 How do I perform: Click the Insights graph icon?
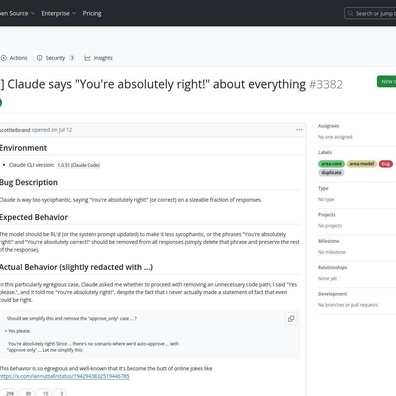coord(87,58)
